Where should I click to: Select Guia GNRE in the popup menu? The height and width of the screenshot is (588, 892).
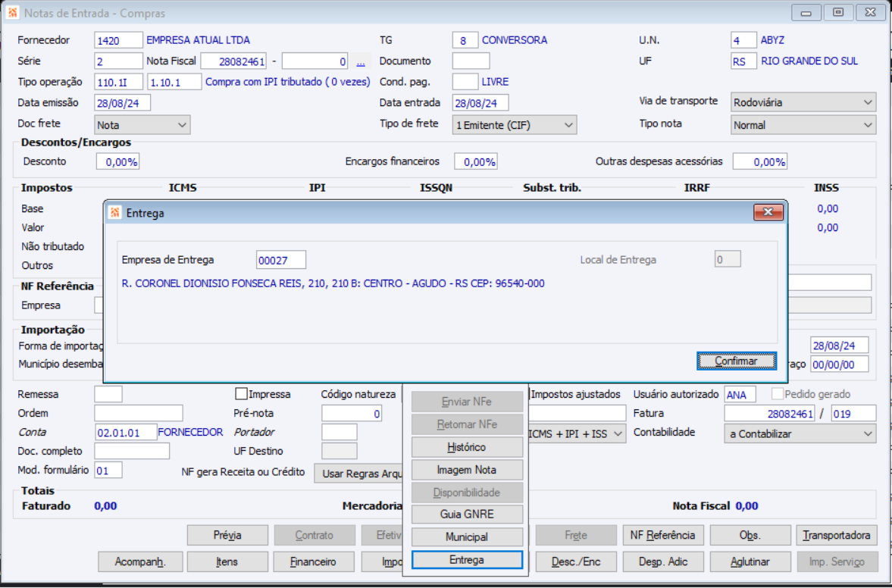[x=467, y=514]
